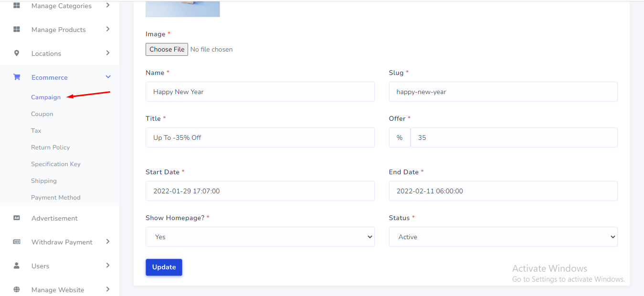The image size is (644, 296).
Task: Click the Manage Categories grid icon
Action: point(17,6)
